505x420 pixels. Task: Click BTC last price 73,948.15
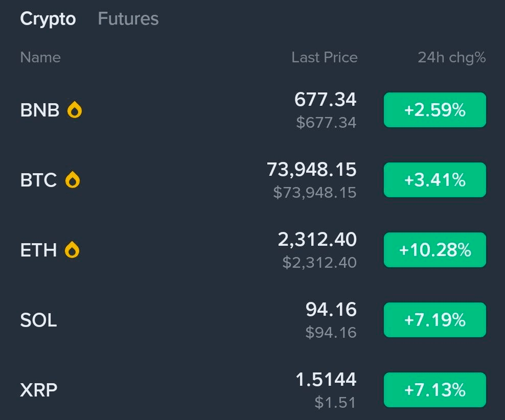[311, 170]
